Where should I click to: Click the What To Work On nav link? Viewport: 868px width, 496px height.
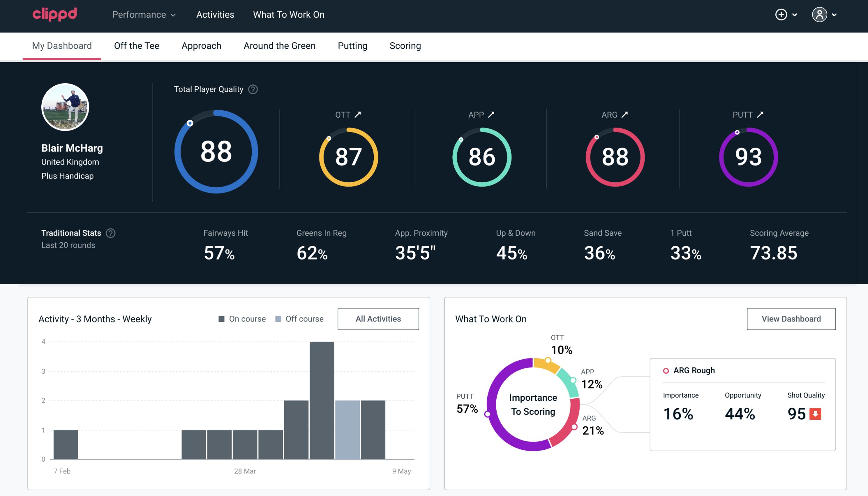pyautogui.click(x=288, y=15)
